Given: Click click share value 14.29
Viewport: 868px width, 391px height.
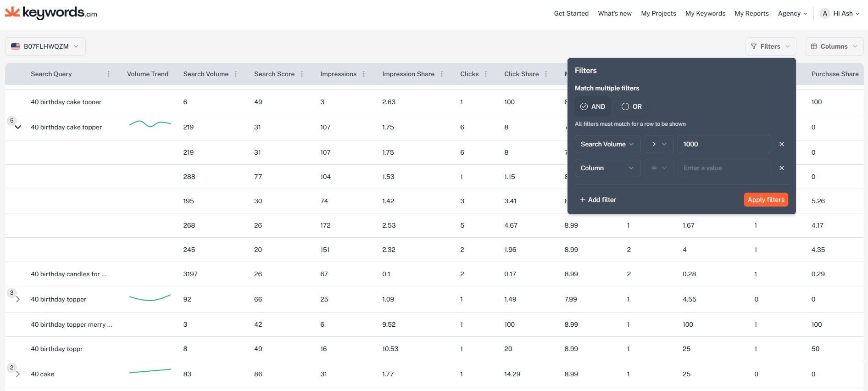Looking at the screenshot, I should [x=512, y=374].
